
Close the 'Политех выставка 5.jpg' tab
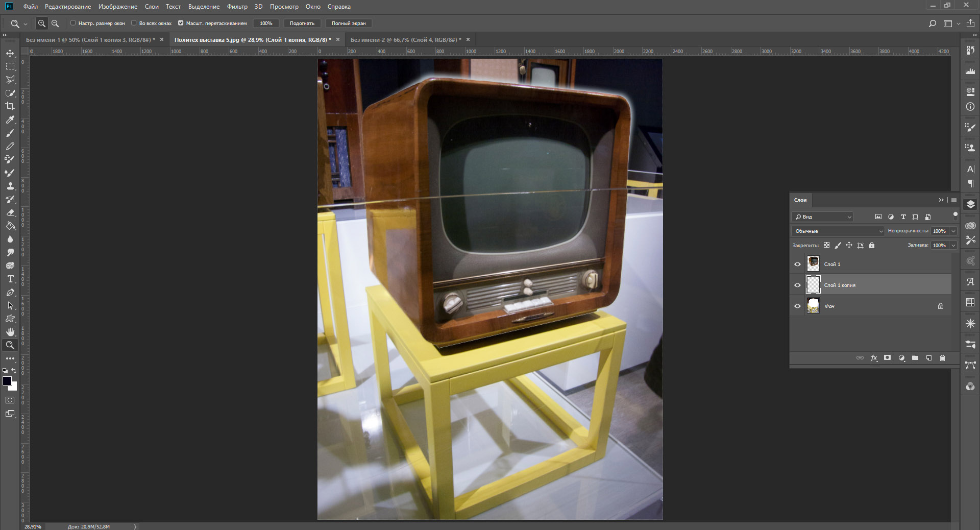click(x=338, y=39)
